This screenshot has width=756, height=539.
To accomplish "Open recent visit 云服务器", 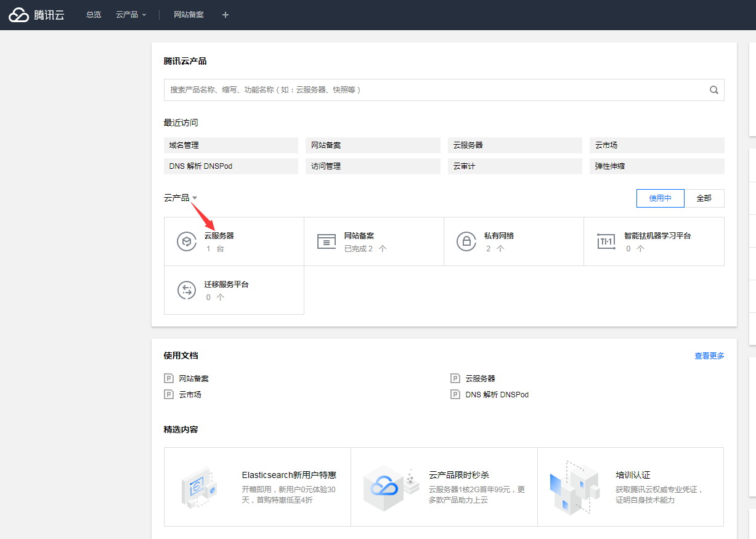I will tap(515, 145).
